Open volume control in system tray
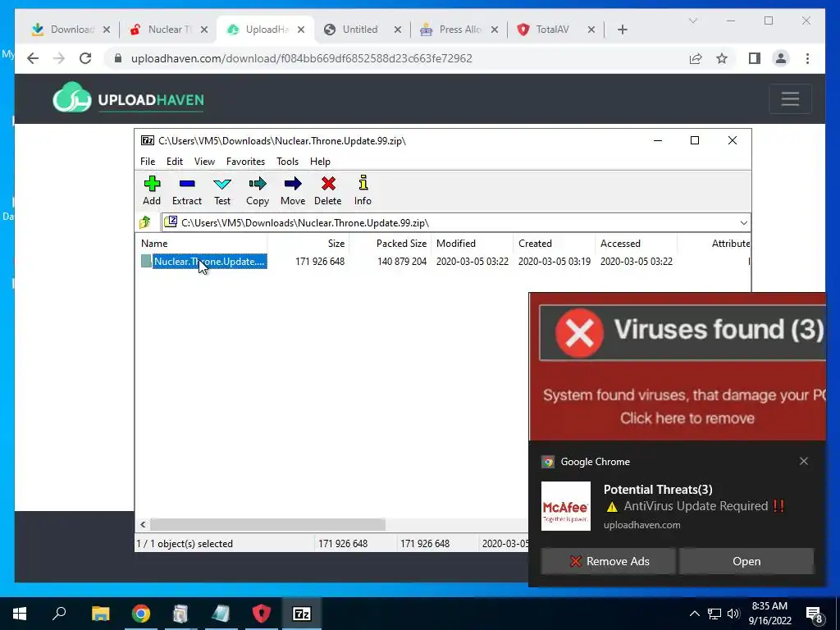Viewport: 840px width, 630px height. (733, 614)
